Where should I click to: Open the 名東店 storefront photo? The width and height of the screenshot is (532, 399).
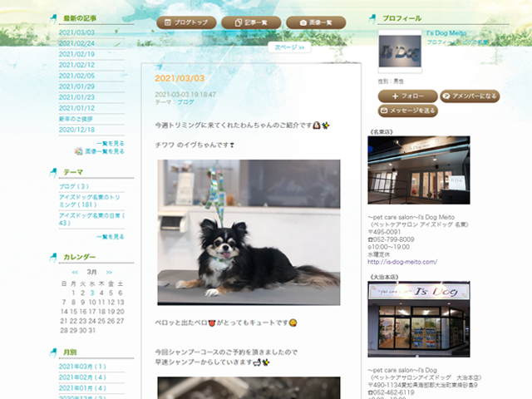[x=418, y=170]
